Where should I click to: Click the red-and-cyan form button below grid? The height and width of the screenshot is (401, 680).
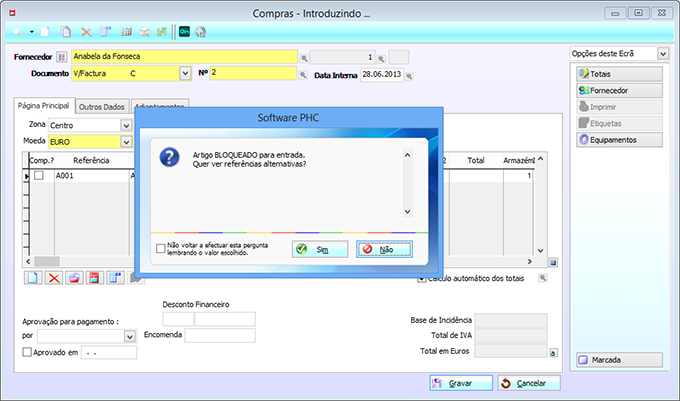click(x=95, y=277)
